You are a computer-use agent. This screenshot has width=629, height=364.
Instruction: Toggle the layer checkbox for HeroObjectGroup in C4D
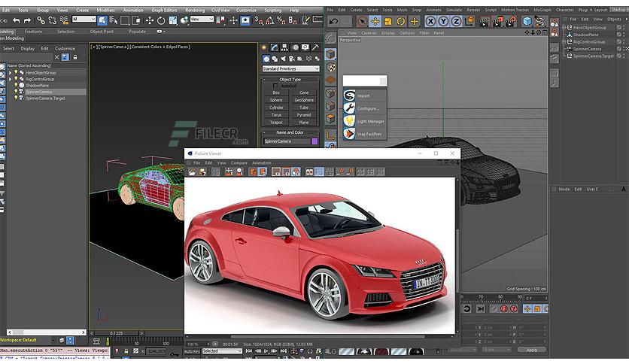[619, 28]
